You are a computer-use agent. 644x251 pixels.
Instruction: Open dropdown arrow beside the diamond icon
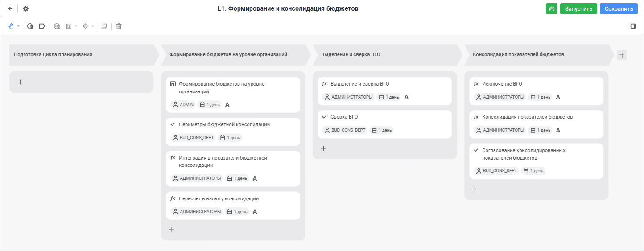93,26
